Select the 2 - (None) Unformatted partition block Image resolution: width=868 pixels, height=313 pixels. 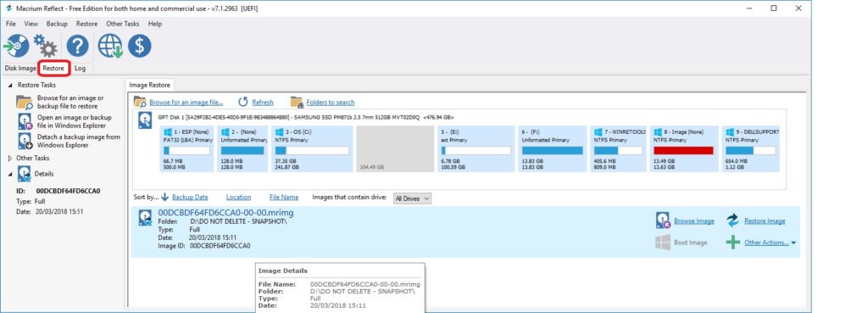(242, 148)
